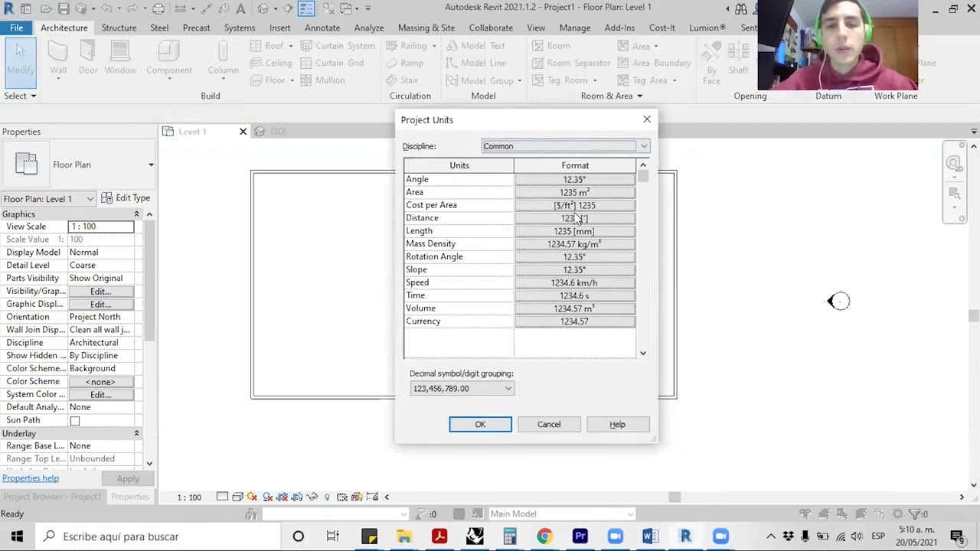Switch to the Annotate ribbon tab
This screenshot has height=551, width=980.
(322, 28)
